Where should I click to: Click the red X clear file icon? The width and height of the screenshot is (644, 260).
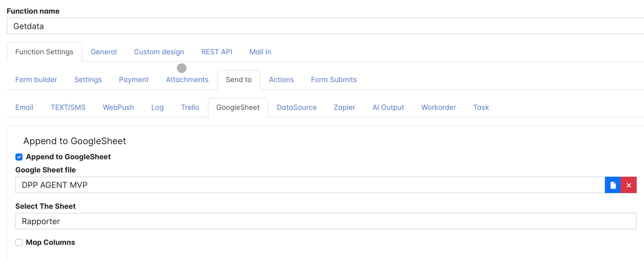coord(628,185)
